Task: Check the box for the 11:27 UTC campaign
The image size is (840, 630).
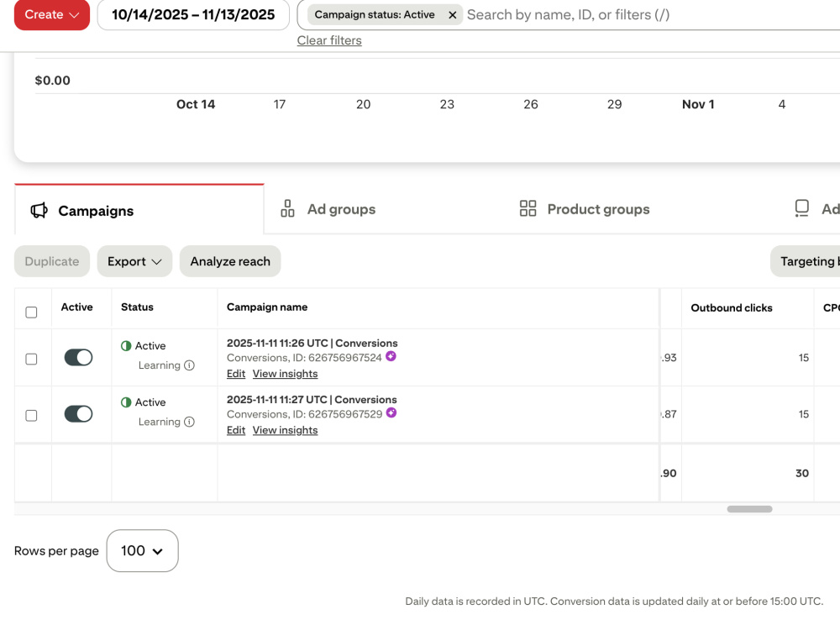Action: (32, 416)
